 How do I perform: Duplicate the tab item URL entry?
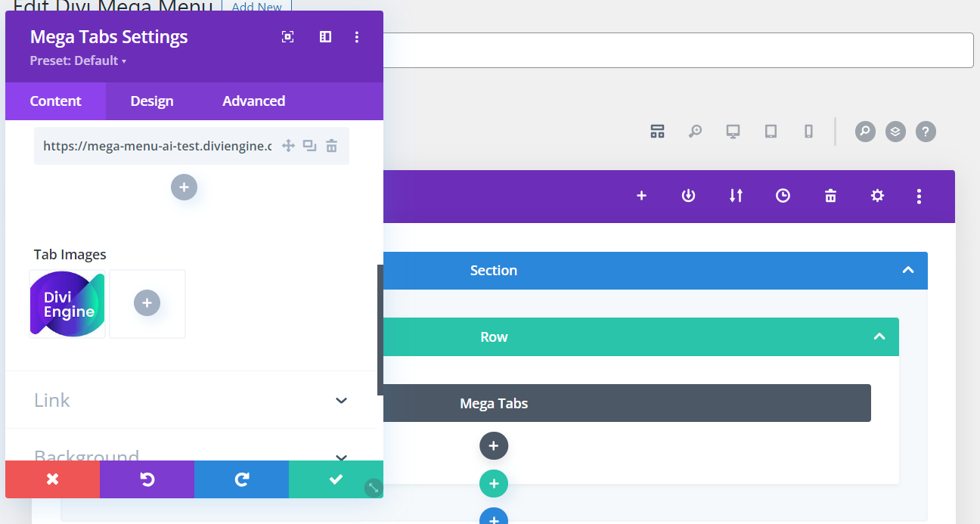click(x=309, y=146)
